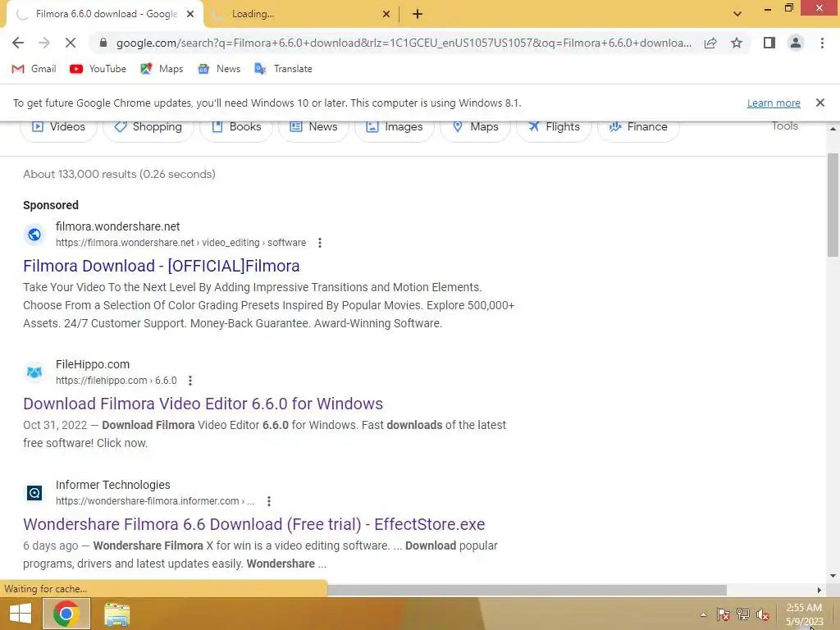Open the Chrome profile avatar
The width and height of the screenshot is (840, 630).
click(796, 43)
